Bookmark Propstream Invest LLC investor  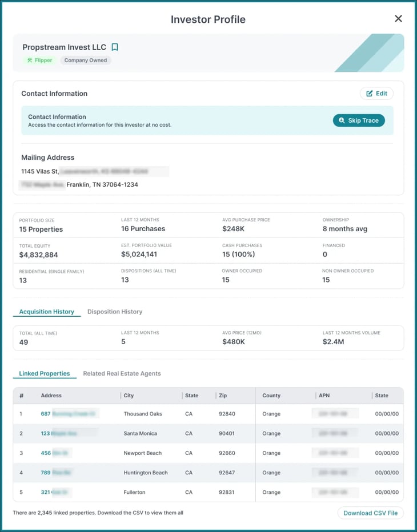point(115,47)
